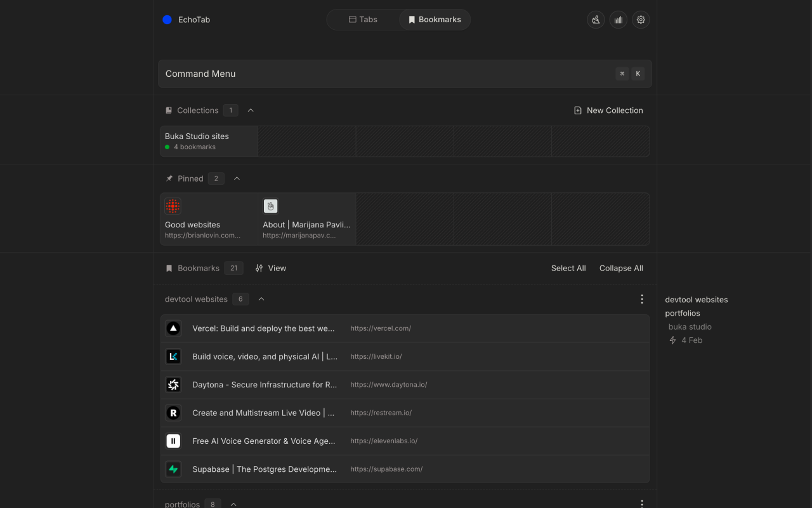This screenshot has width=812, height=508.
Task: Click the Marijana Pavlinić hand favicon
Action: pos(271,206)
